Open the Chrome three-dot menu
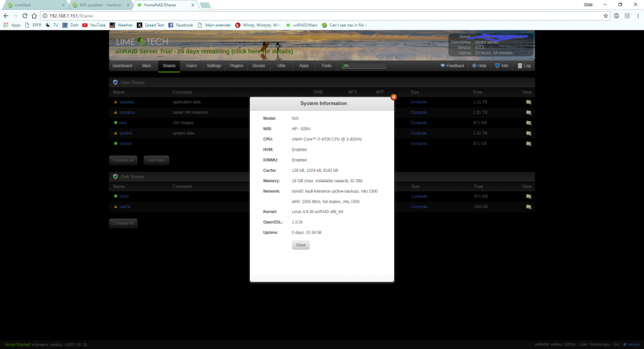 click(x=638, y=15)
